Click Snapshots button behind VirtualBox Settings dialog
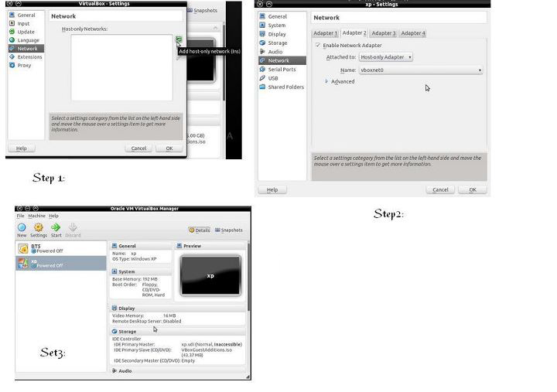The width and height of the screenshot is (557, 392). click(203, 10)
